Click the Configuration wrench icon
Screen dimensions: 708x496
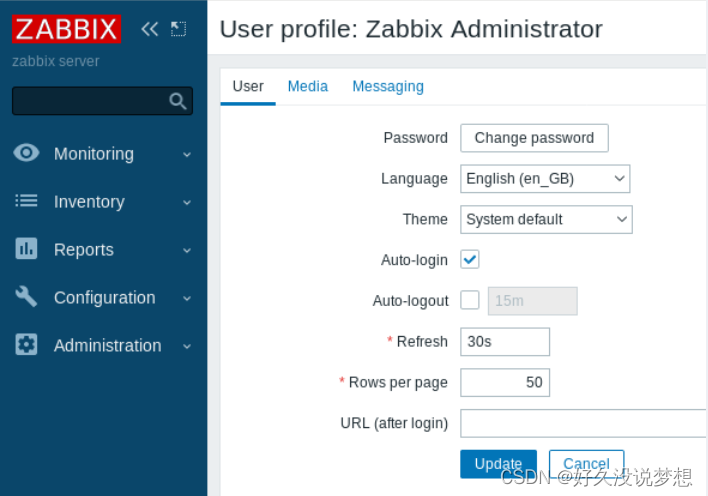click(x=26, y=296)
